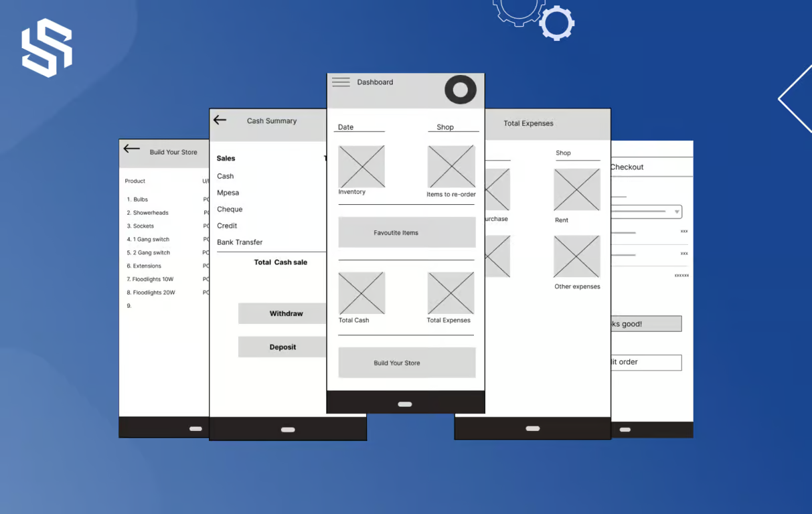Click the Checkout title

[627, 167]
